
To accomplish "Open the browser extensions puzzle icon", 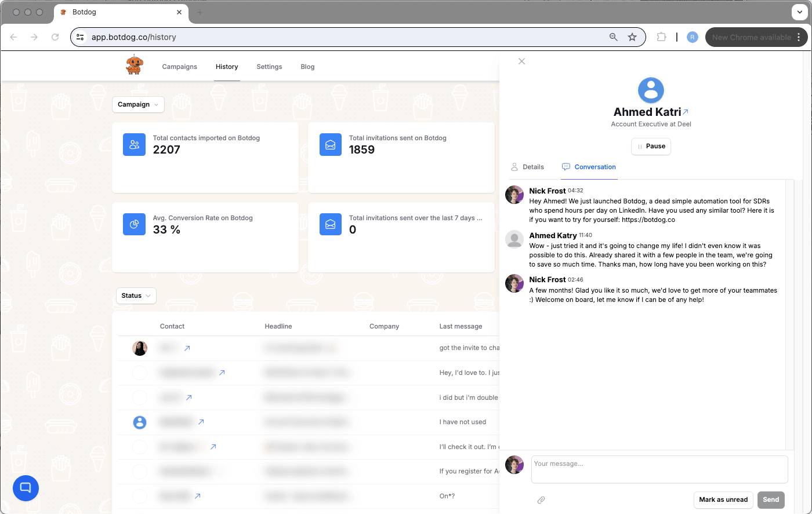I will (x=661, y=37).
